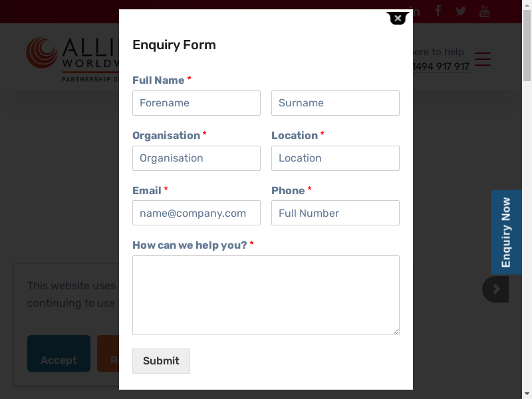The image size is (532, 399).
Task: Focus the Organisation text field
Action: click(196, 158)
